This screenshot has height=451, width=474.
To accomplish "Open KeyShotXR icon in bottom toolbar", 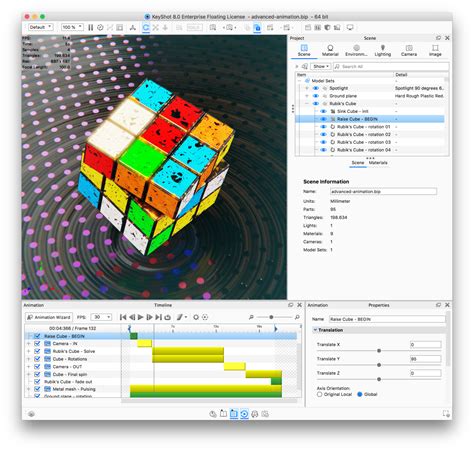I will coord(255,414).
